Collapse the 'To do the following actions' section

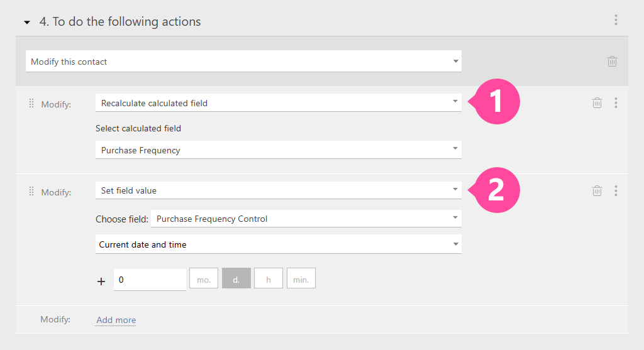tap(27, 22)
